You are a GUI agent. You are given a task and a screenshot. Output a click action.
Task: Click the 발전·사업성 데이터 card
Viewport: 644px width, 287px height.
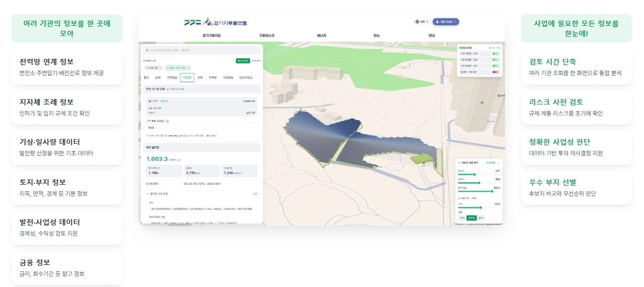click(x=67, y=227)
